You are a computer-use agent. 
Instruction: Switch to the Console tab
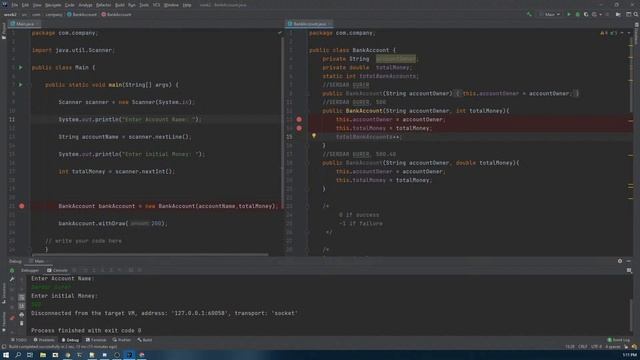(x=58, y=270)
